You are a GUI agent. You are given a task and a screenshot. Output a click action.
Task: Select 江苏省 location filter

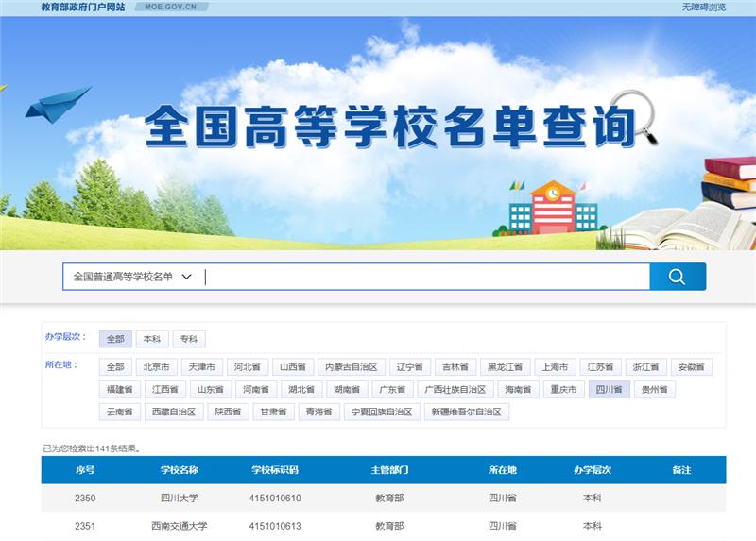[600, 367]
